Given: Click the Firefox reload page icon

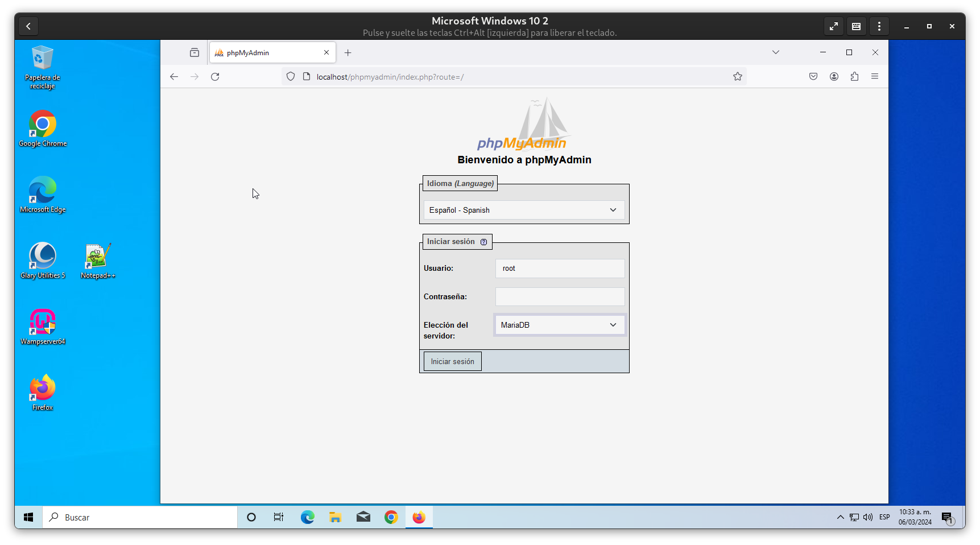Looking at the screenshot, I should [215, 77].
